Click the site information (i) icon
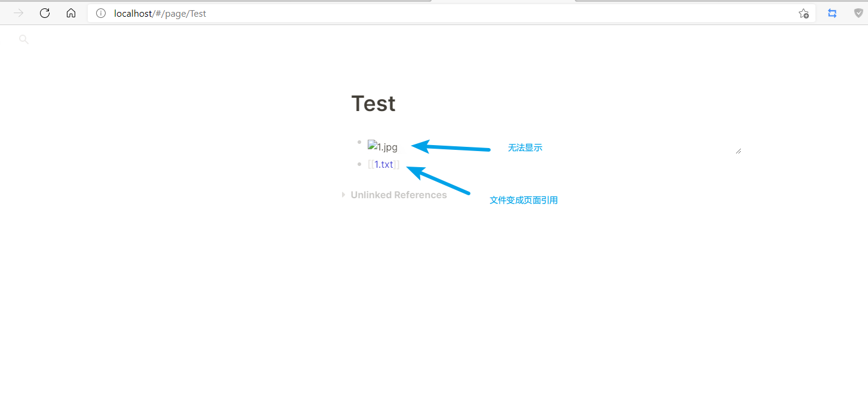Screen dimensions: 868x403 coord(100,13)
